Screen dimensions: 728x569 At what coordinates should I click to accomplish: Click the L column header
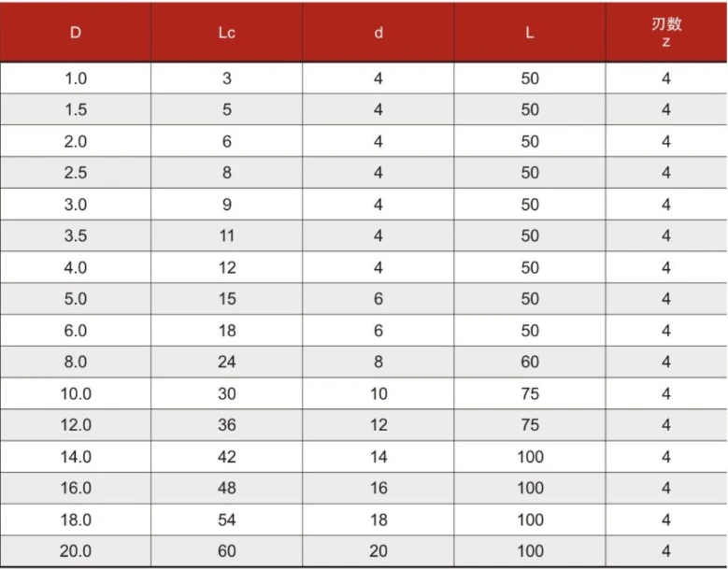click(530, 32)
